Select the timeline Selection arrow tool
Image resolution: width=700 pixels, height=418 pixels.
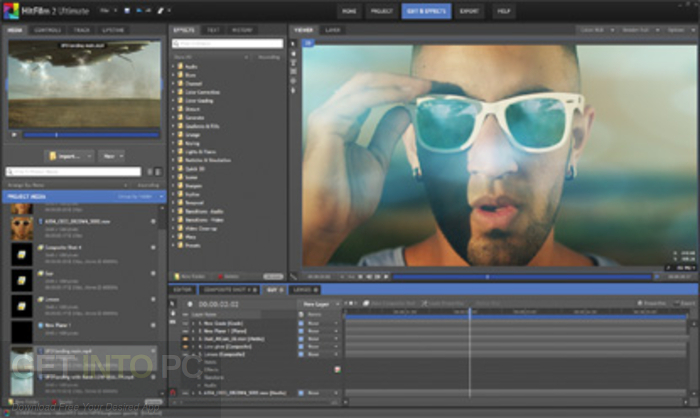tap(173, 304)
